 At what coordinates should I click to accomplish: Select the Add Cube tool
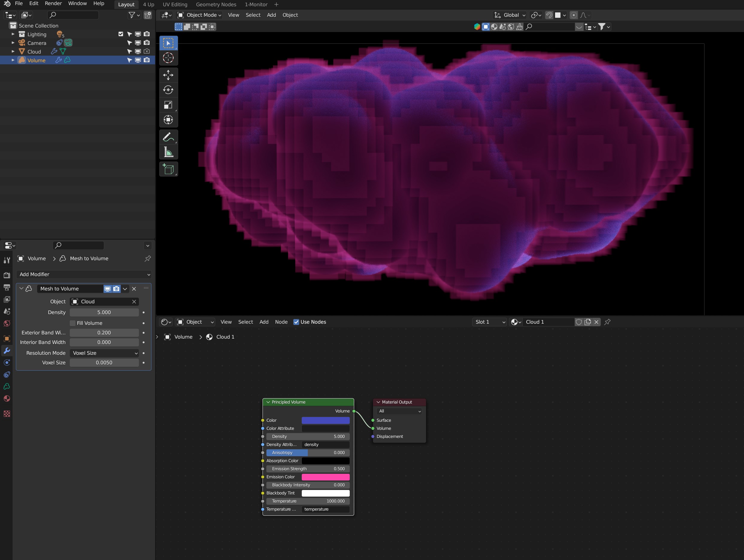pyautogui.click(x=168, y=169)
